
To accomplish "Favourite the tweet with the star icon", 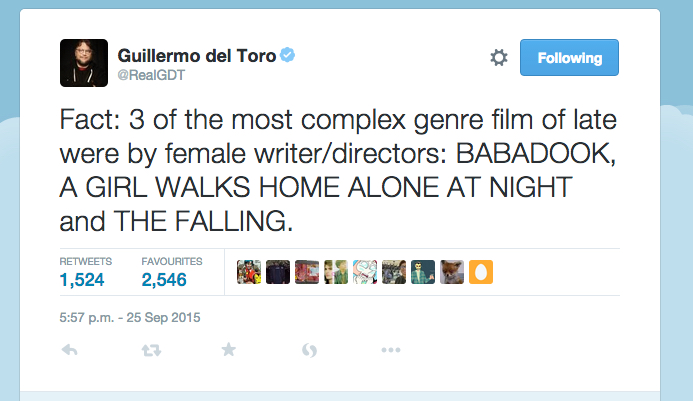I will pyautogui.click(x=228, y=349).
